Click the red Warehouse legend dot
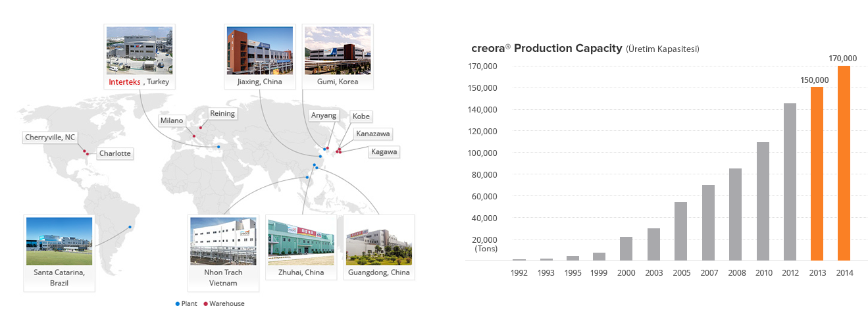Viewport: 868px width, 329px height. pyautogui.click(x=205, y=303)
